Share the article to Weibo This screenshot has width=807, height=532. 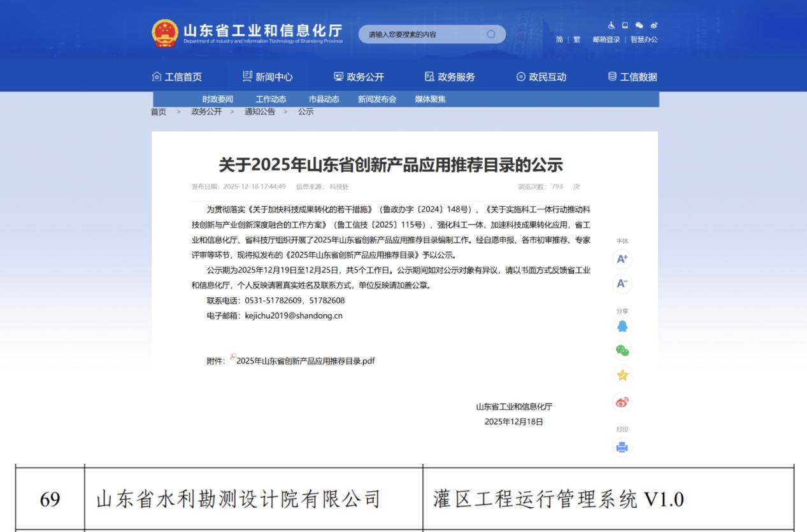pyautogui.click(x=622, y=401)
